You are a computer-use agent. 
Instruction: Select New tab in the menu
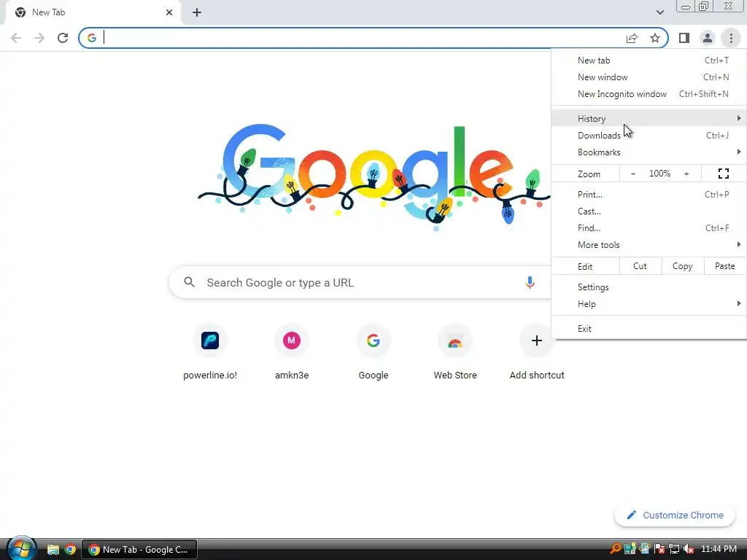tap(649, 61)
